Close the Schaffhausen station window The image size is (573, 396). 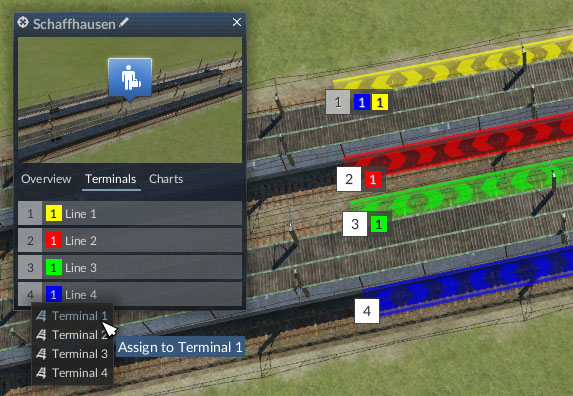(x=237, y=22)
